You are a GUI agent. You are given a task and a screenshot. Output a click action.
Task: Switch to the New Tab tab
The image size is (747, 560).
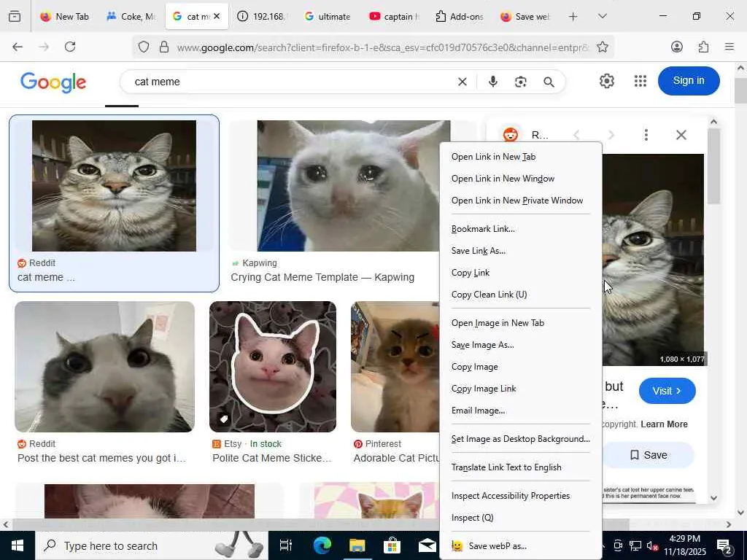coord(65,17)
